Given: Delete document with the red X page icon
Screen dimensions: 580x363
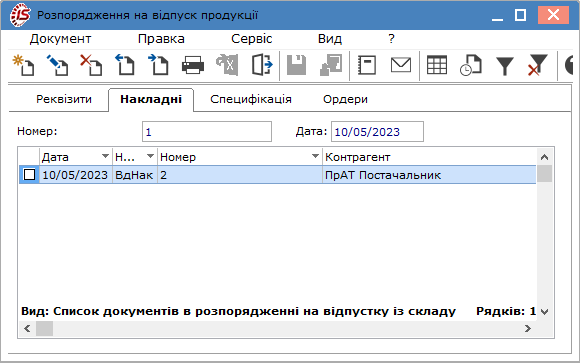Looking at the screenshot, I should (91, 65).
